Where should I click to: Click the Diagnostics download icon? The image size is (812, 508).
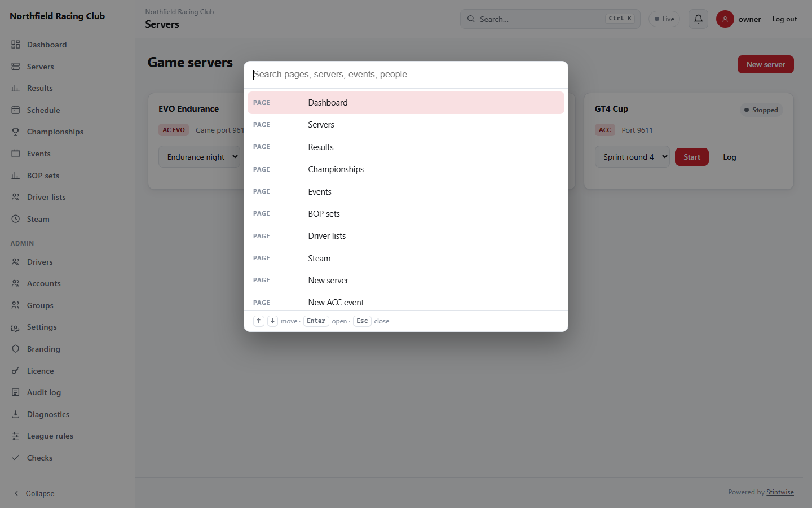(x=16, y=414)
